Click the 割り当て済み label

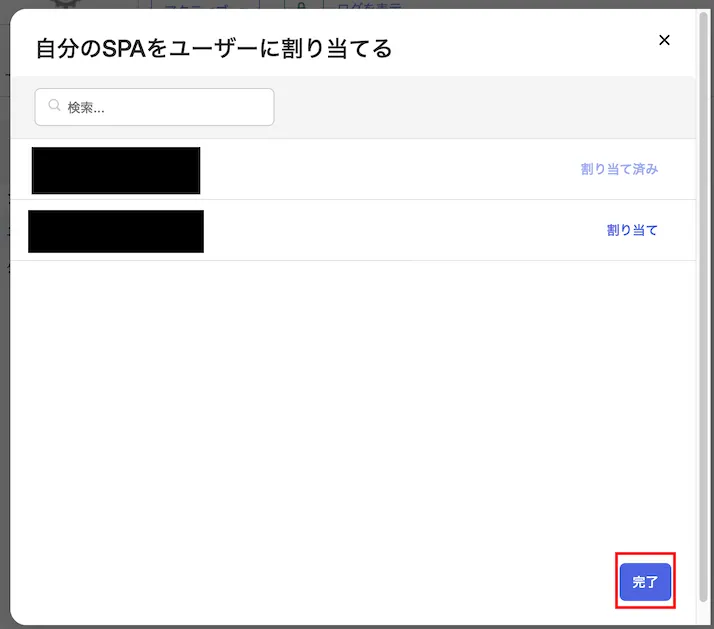(x=619, y=169)
